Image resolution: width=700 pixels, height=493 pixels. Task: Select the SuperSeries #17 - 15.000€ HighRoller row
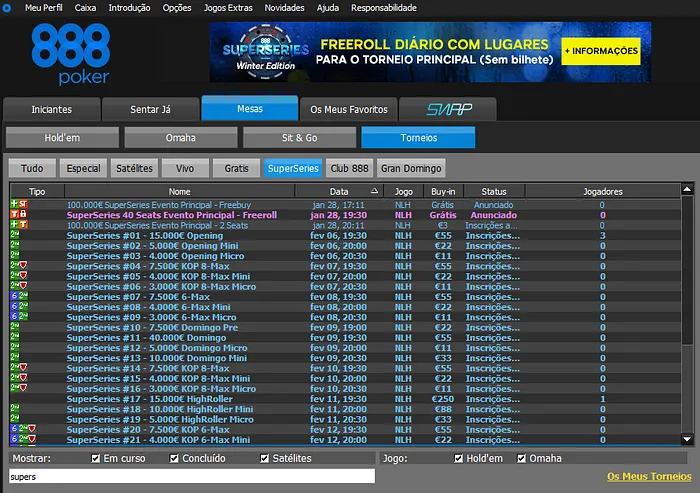click(345, 399)
